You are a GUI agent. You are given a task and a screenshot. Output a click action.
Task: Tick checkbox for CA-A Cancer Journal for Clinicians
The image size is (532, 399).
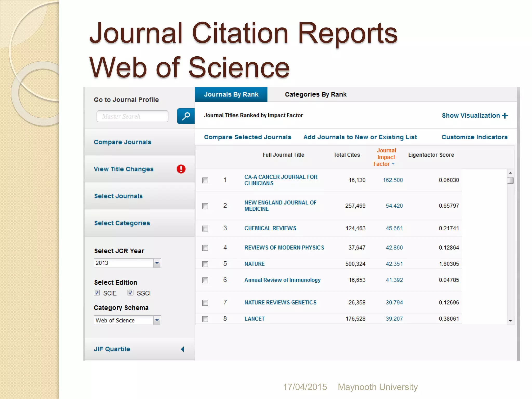point(205,180)
